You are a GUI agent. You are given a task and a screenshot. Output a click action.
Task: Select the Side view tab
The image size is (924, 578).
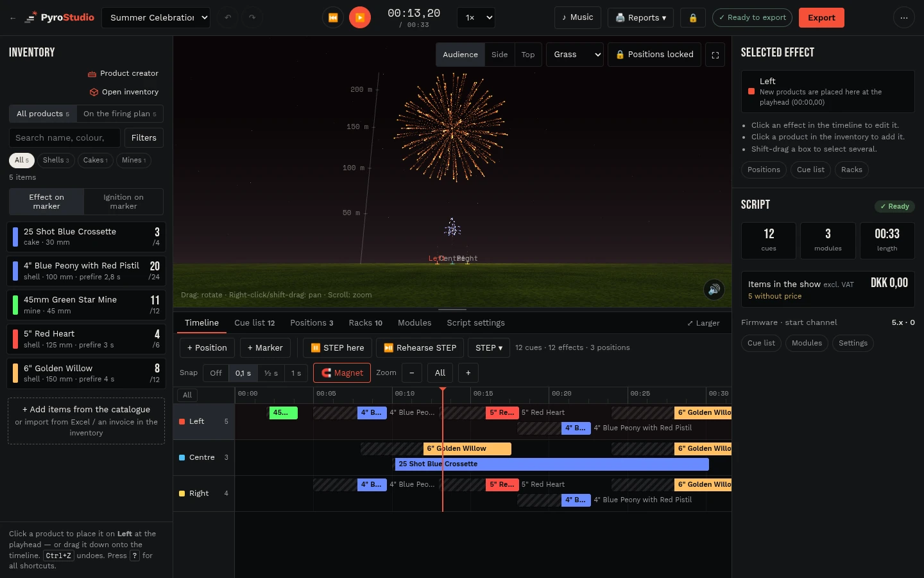point(499,55)
